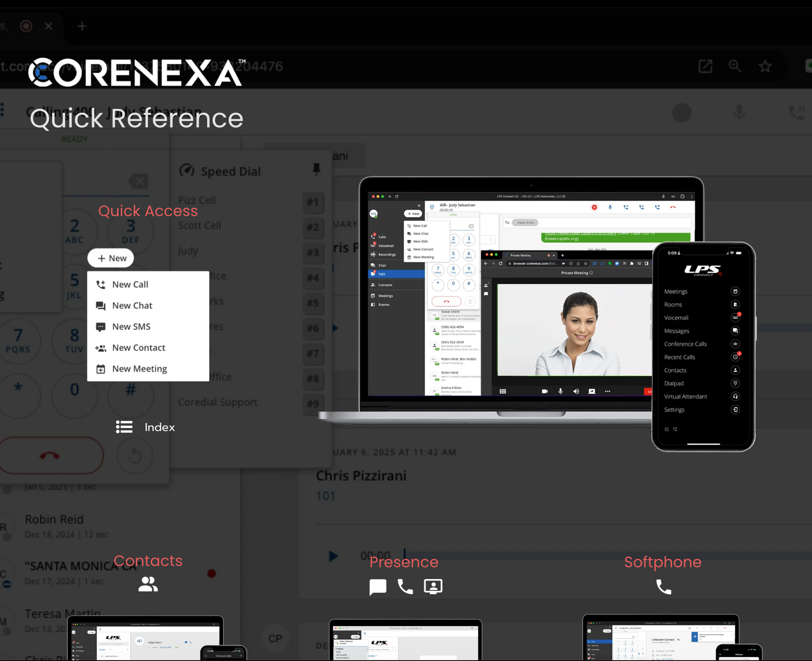Choose New Contact menu entry

(138, 348)
